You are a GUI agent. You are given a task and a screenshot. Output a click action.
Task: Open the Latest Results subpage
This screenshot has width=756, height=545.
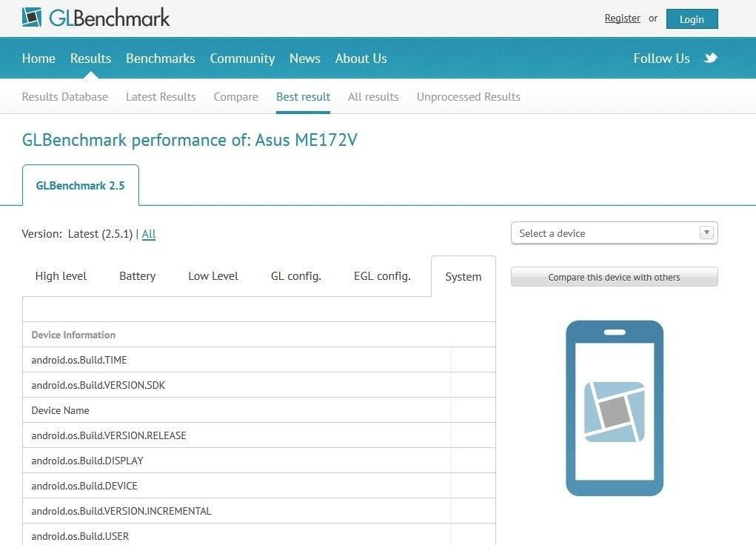[x=161, y=97]
